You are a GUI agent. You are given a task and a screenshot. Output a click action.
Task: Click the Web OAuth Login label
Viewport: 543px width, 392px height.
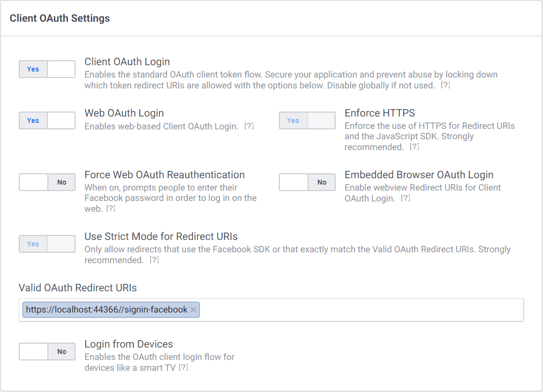point(124,113)
